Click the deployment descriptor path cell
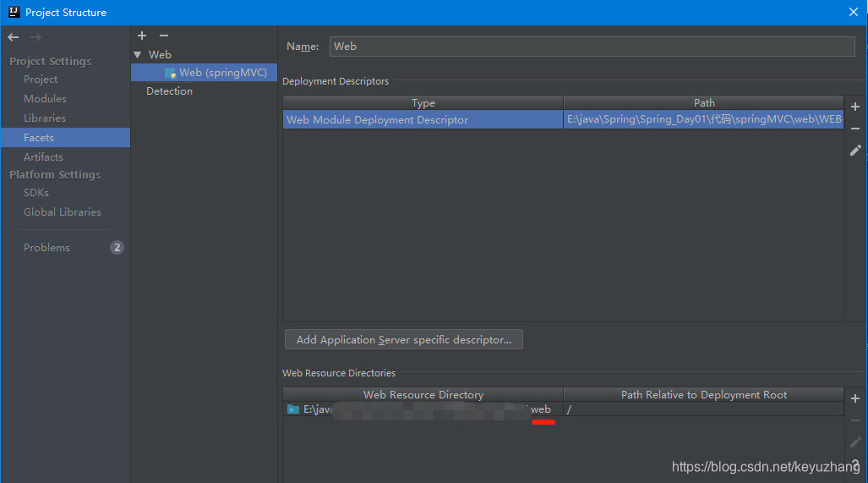 click(x=703, y=119)
